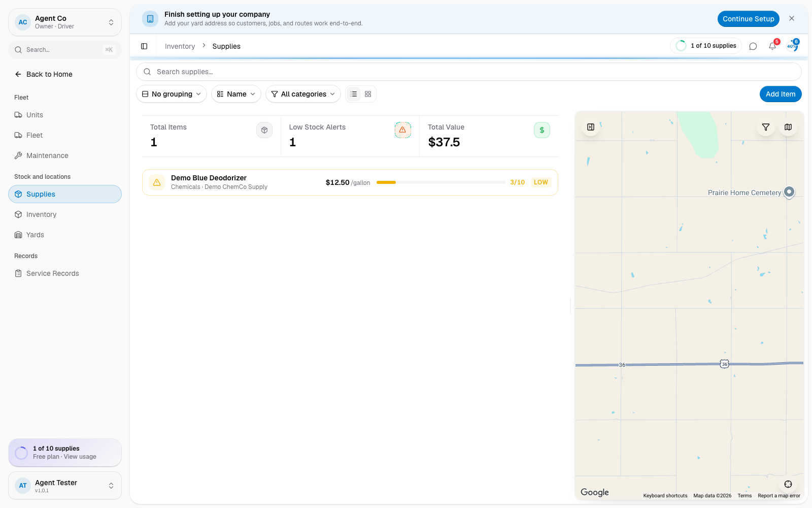The height and width of the screenshot is (508, 812).
Task: Click the map filter funnel icon
Action: [x=766, y=127]
